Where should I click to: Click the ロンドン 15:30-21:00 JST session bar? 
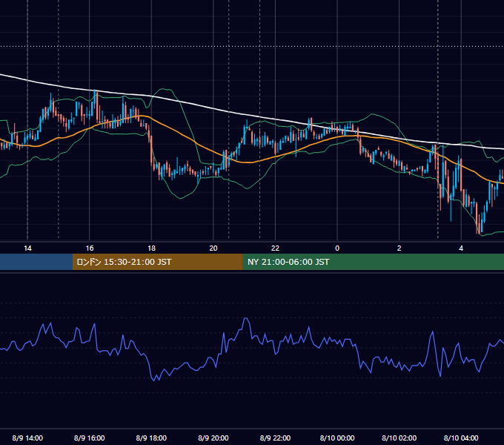(x=157, y=262)
